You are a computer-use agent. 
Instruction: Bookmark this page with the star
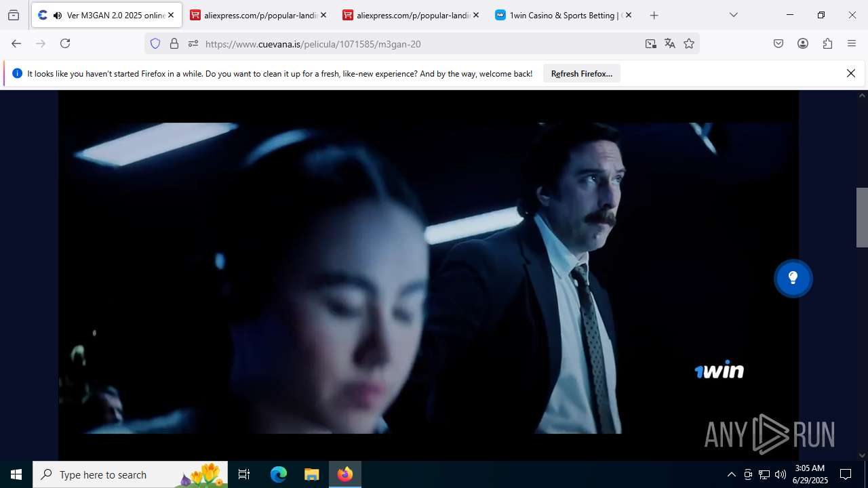pos(689,43)
